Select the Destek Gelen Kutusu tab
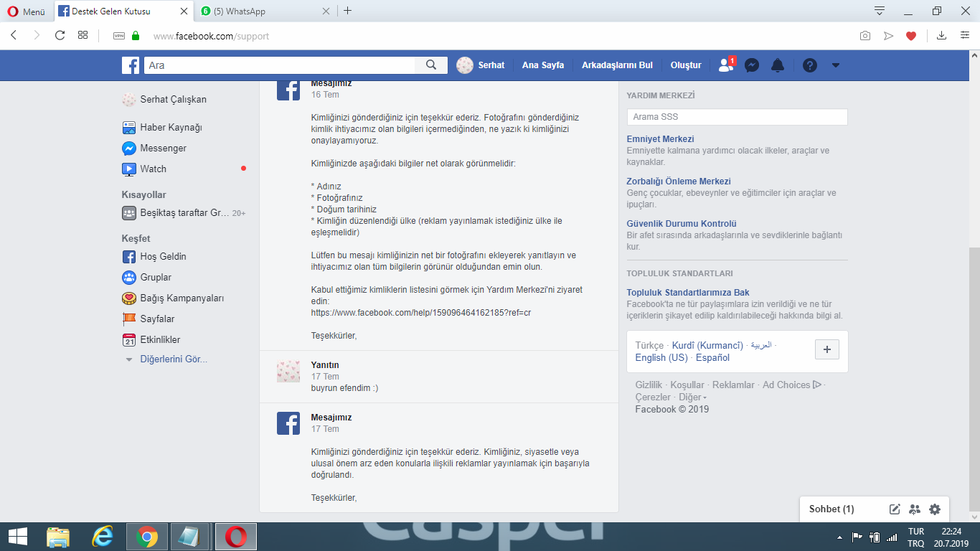The width and height of the screenshot is (980, 551). tap(124, 11)
